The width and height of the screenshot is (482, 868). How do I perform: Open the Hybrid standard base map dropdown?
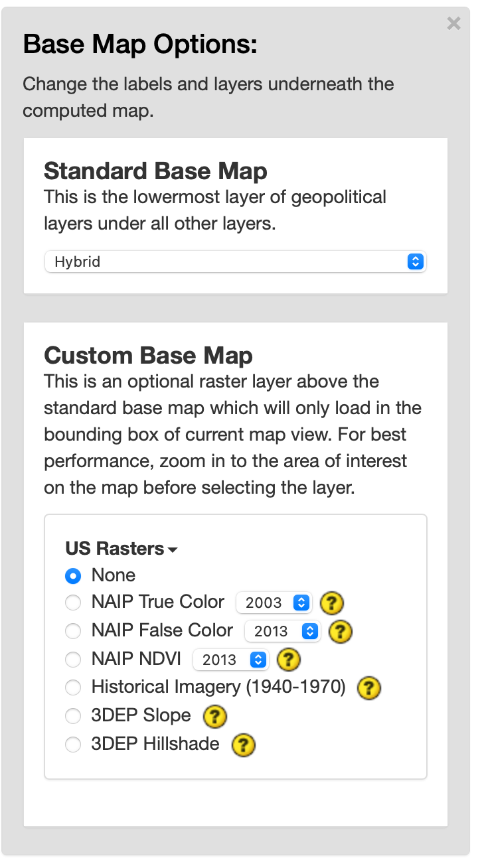pyautogui.click(x=235, y=261)
